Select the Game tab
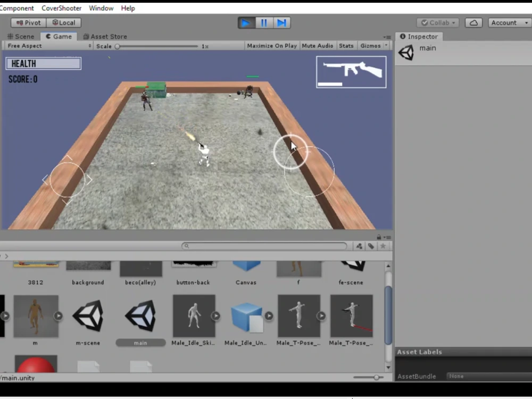Viewport: 532px width, 399px height. tap(59, 36)
